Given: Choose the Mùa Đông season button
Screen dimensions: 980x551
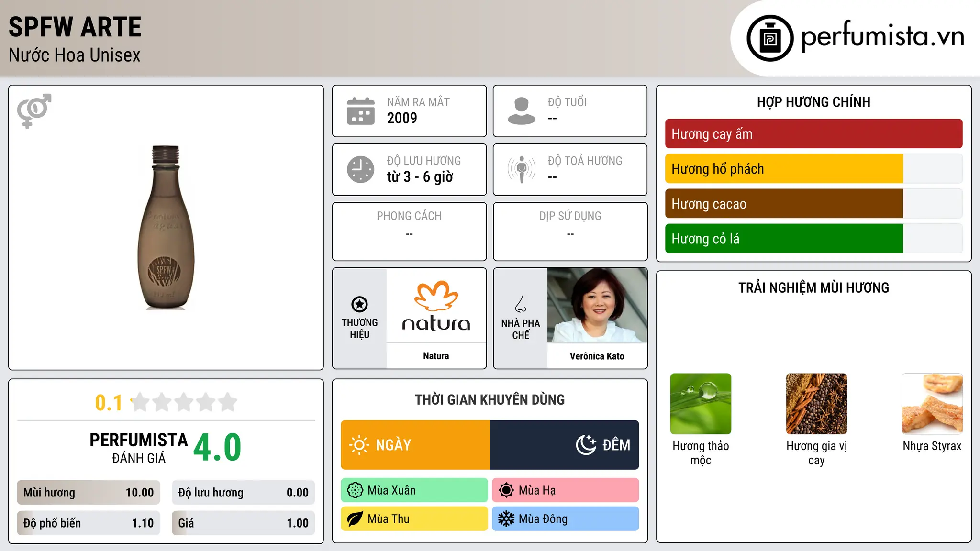Looking at the screenshot, I should pos(566,519).
